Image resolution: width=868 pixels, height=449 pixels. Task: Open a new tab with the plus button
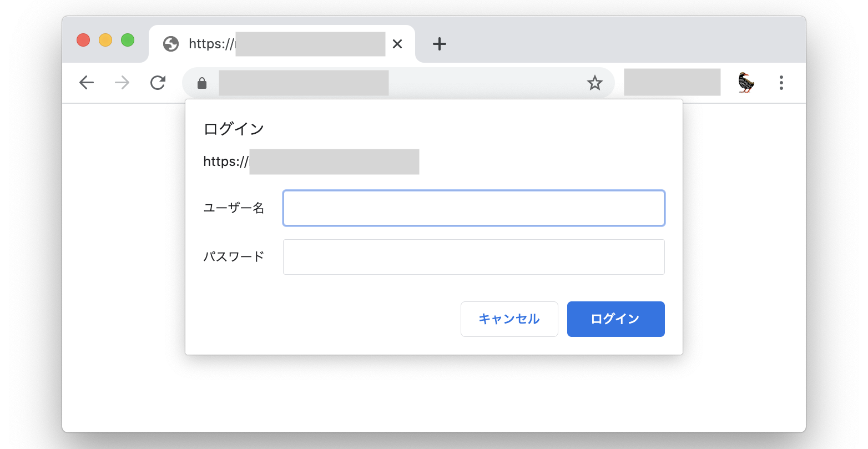[x=439, y=44]
